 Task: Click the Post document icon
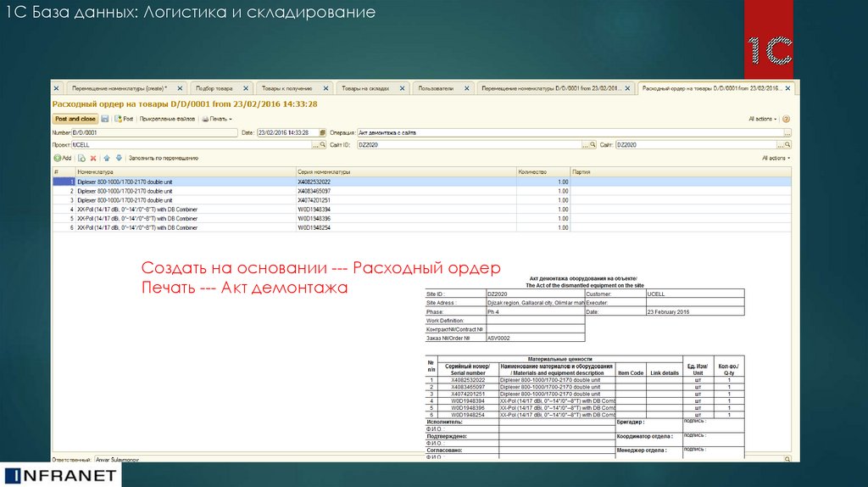(x=118, y=119)
